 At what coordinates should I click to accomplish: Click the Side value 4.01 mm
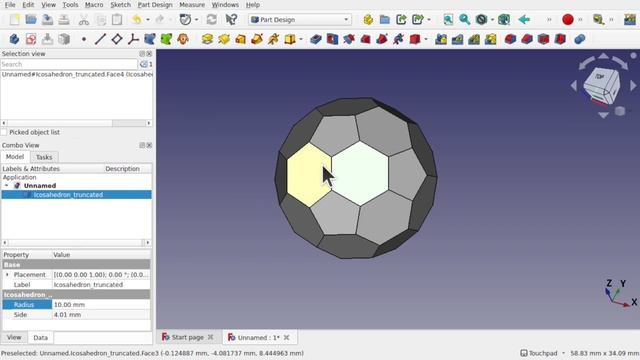pos(101,315)
